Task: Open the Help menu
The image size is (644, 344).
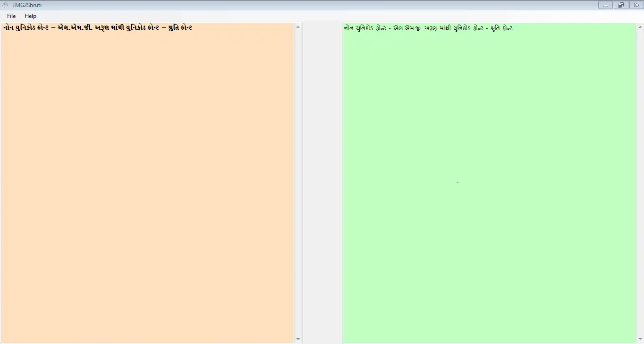Action: (x=30, y=16)
